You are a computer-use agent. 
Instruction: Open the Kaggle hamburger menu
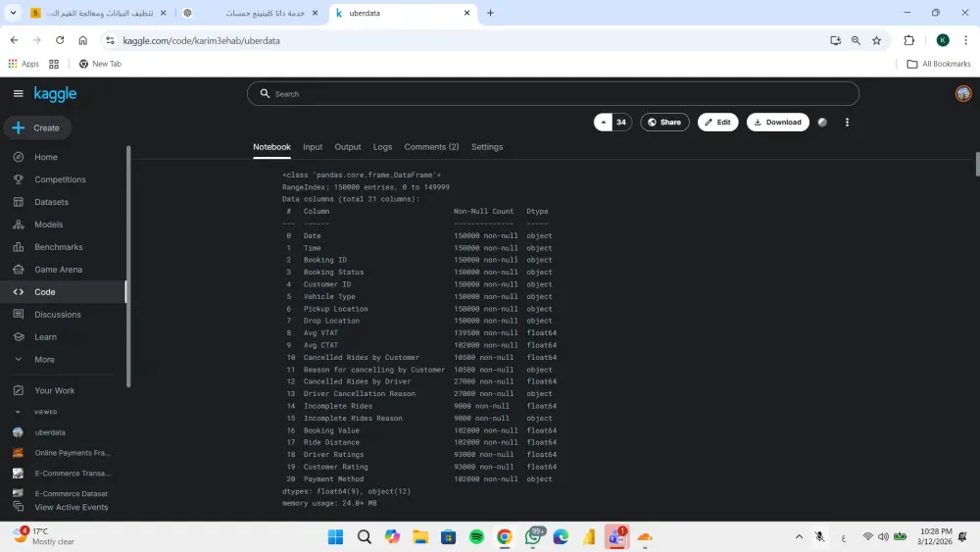coord(18,94)
